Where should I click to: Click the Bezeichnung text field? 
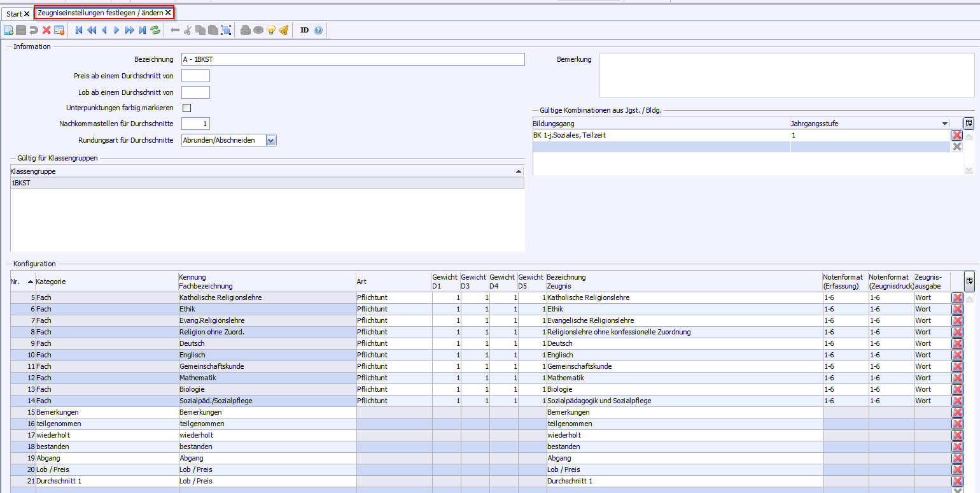coord(353,59)
